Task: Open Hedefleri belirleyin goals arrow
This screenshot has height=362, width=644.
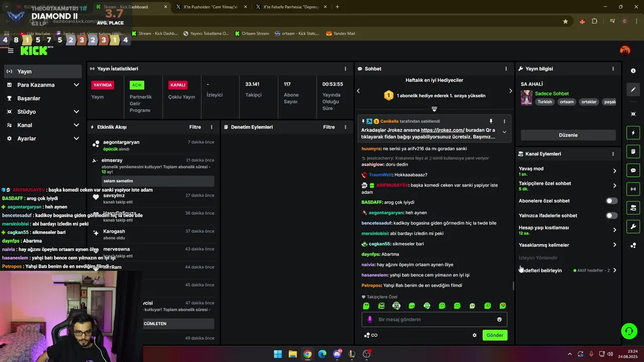Action: (x=614, y=270)
